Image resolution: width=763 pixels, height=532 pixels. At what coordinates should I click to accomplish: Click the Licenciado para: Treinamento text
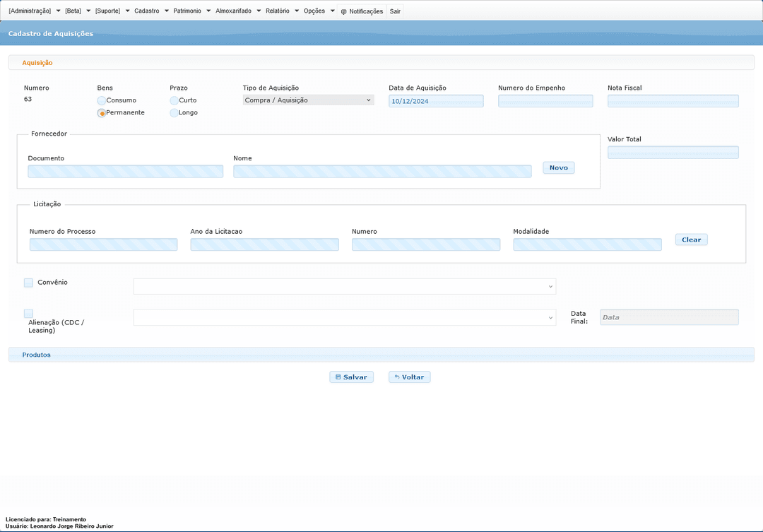click(46, 519)
